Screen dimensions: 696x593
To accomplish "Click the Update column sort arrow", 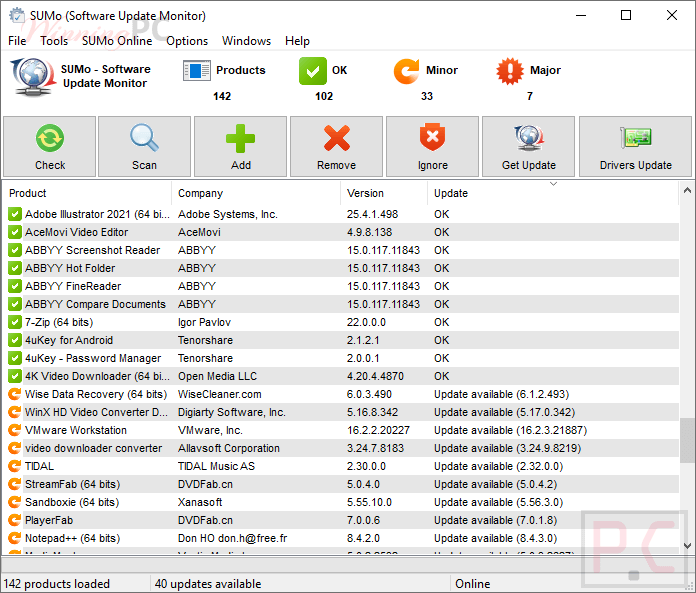I will click(x=554, y=184).
